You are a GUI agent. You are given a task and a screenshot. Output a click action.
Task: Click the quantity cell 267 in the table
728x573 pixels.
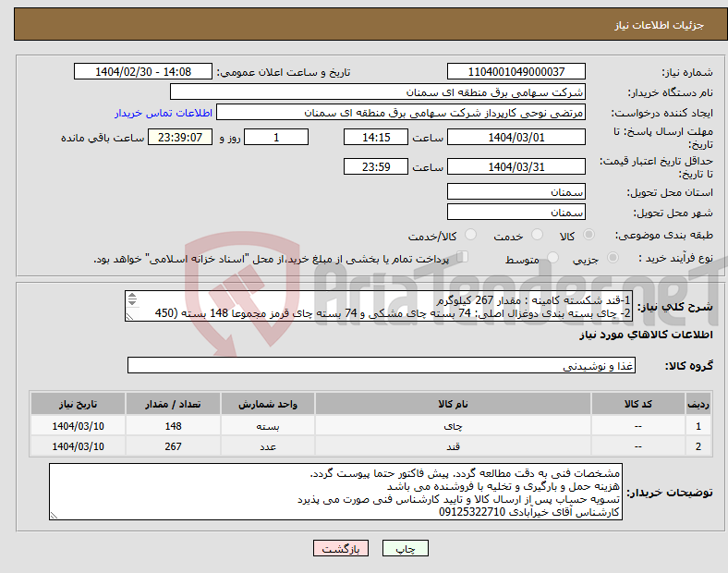(x=173, y=446)
